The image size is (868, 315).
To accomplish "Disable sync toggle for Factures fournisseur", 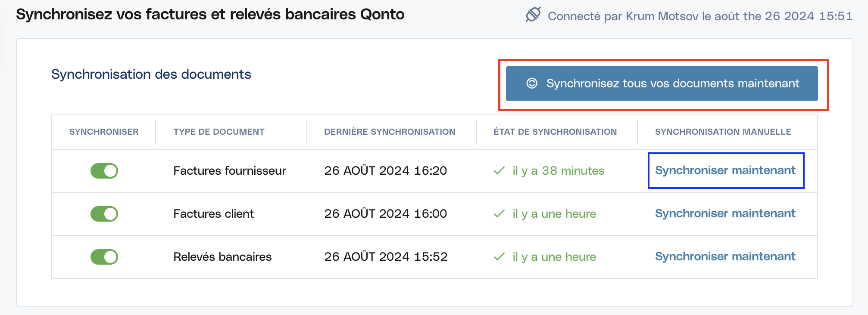I will (x=104, y=171).
